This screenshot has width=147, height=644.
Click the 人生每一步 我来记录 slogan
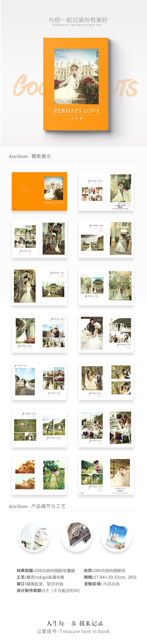point(75,623)
